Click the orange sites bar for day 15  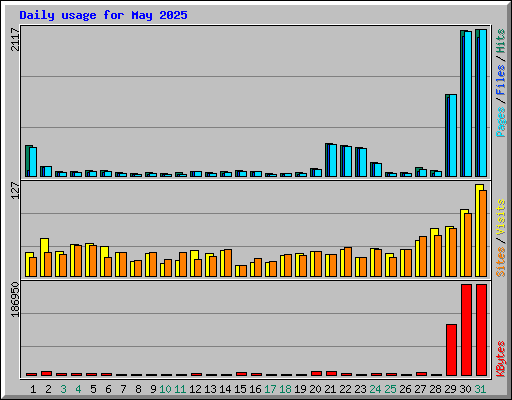pyautogui.click(x=243, y=271)
